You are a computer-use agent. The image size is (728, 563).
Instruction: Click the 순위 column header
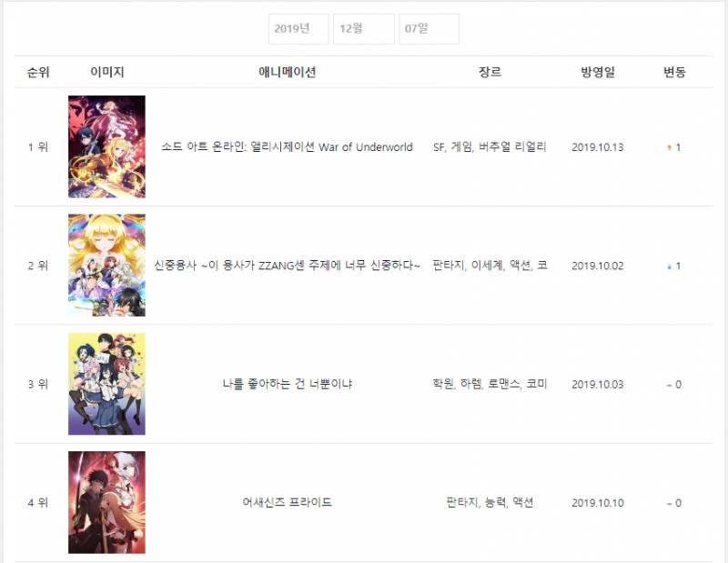coord(38,72)
